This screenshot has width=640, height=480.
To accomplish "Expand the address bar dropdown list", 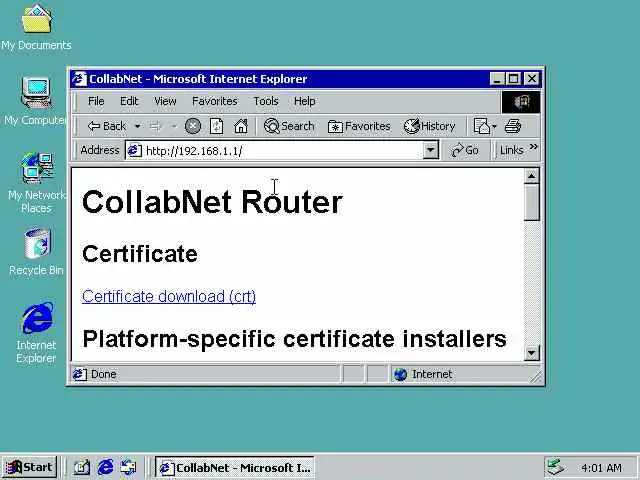I will [x=430, y=151].
